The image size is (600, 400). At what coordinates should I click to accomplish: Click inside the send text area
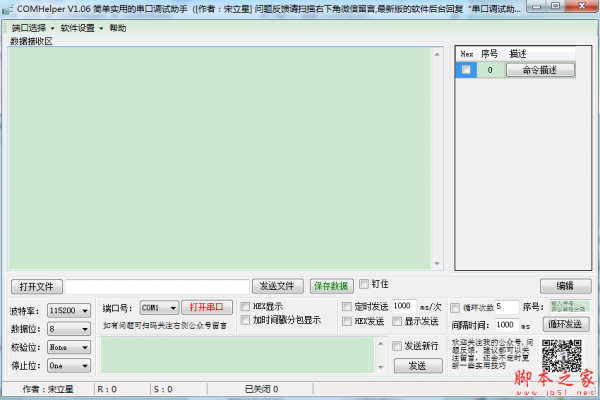(x=237, y=355)
